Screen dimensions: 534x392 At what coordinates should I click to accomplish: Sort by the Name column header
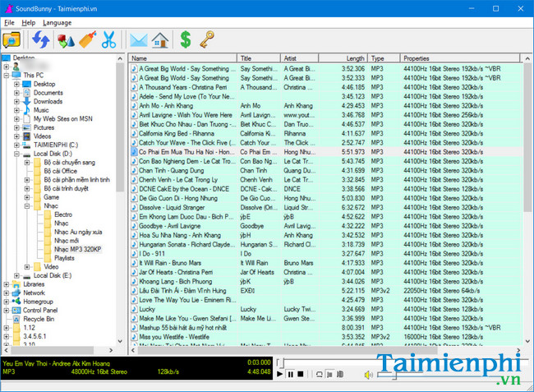click(183, 58)
